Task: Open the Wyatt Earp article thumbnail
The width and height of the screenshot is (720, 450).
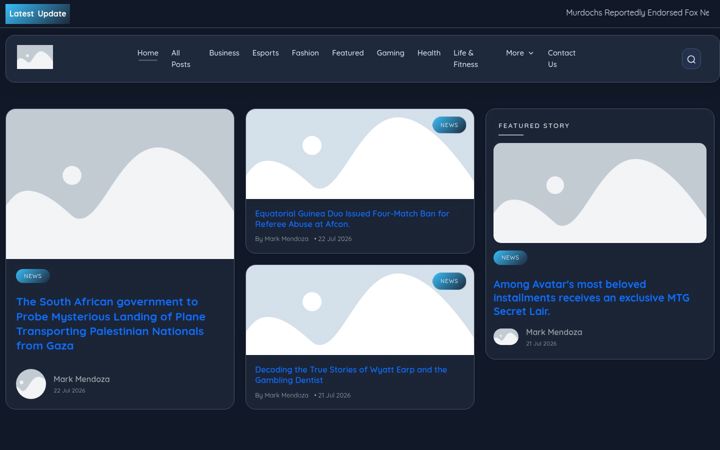Action: point(360,310)
